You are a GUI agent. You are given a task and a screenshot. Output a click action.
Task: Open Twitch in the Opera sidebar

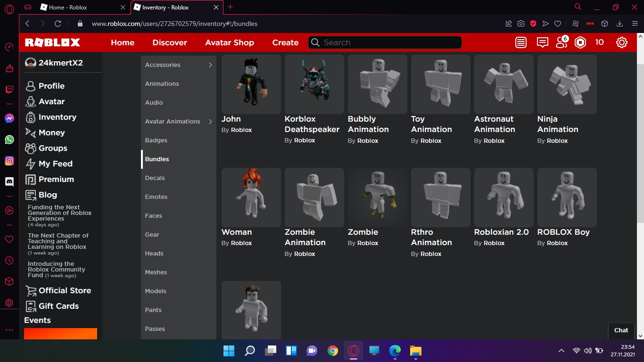click(x=9, y=90)
